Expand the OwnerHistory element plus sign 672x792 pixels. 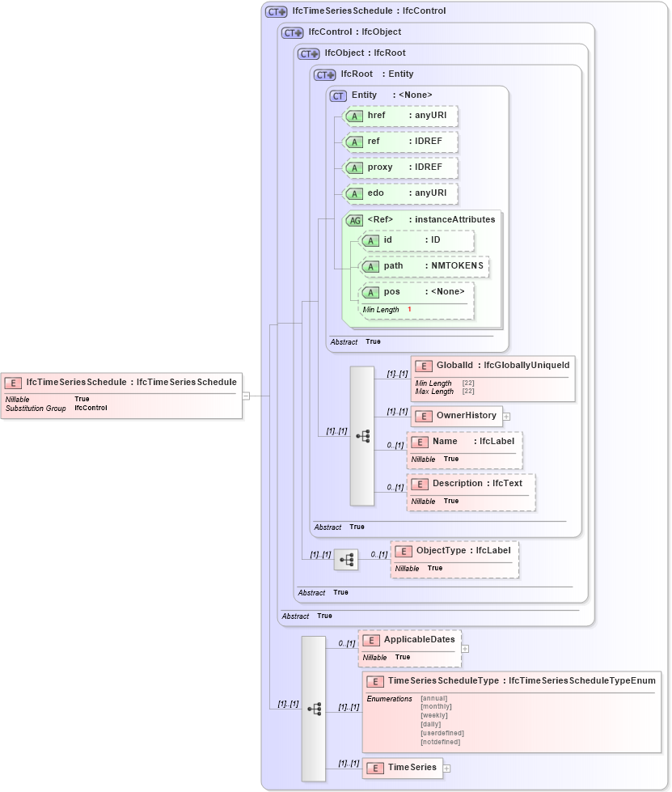pos(505,416)
